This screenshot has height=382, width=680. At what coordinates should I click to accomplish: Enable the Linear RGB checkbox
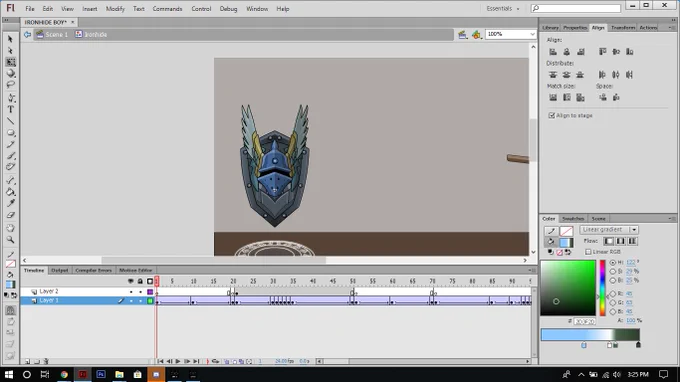tap(588, 252)
